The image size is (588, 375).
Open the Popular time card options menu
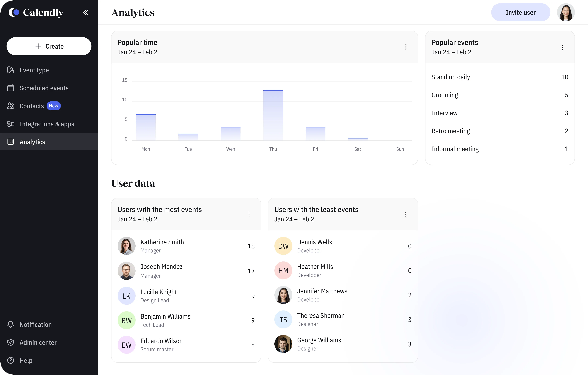(x=406, y=47)
